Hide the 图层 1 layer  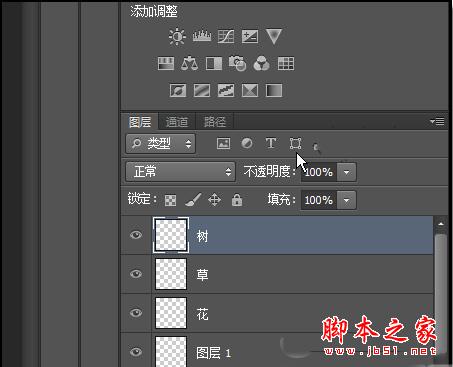pos(136,352)
